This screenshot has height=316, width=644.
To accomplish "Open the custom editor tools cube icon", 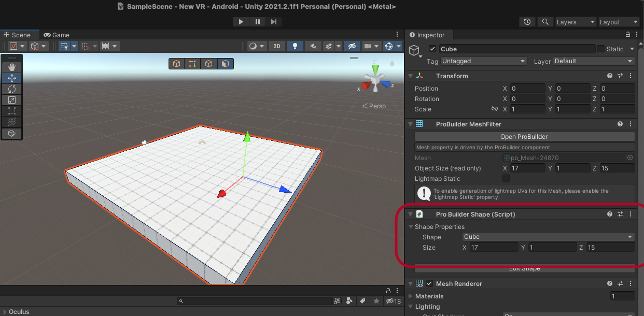I will (x=12, y=133).
